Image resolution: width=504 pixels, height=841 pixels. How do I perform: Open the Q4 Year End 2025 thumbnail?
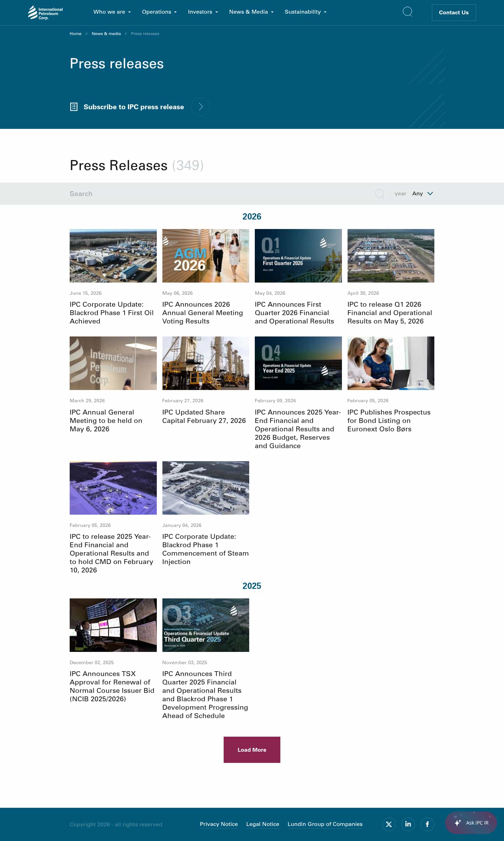click(298, 363)
